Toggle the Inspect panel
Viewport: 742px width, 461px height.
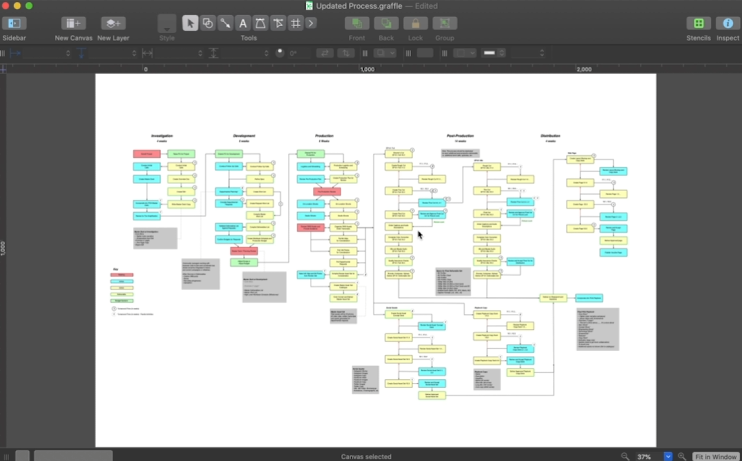coord(727,23)
